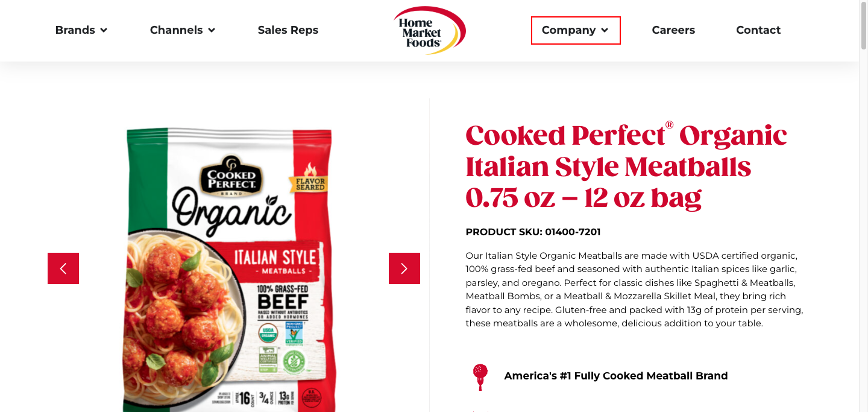The image size is (868, 412).
Task: Click the Home Market Foods logo
Action: [x=429, y=30]
